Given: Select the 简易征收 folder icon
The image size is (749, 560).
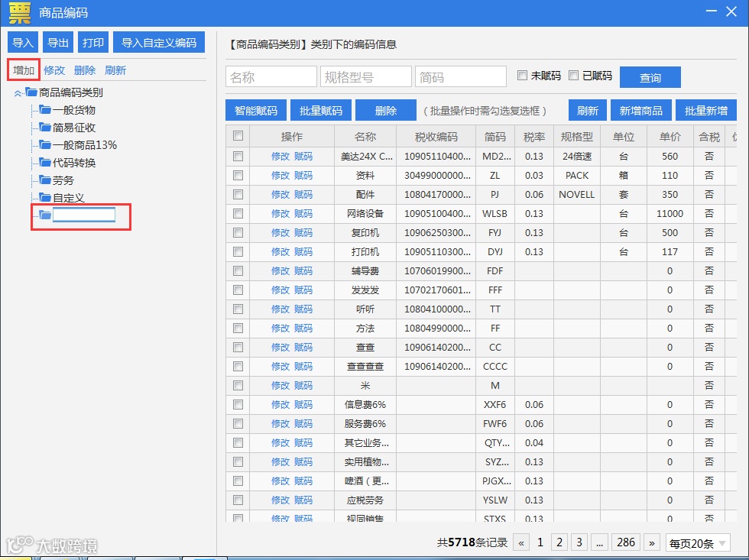Looking at the screenshot, I should [45, 128].
